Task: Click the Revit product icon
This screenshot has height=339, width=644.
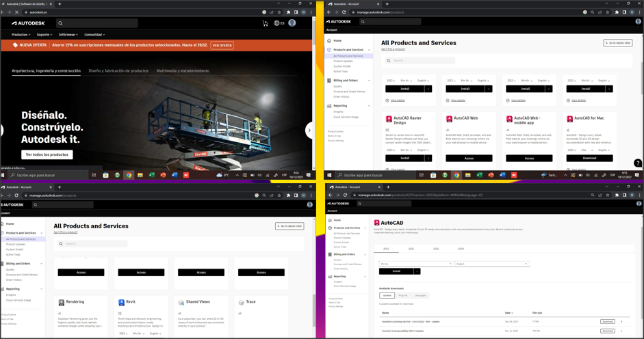Action: [x=121, y=302]
